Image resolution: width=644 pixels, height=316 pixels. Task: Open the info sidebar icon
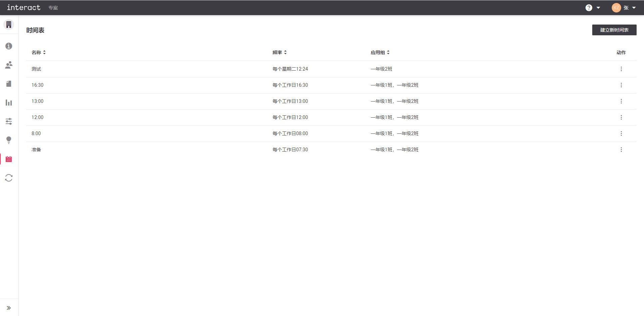click(x=9, y=46)
